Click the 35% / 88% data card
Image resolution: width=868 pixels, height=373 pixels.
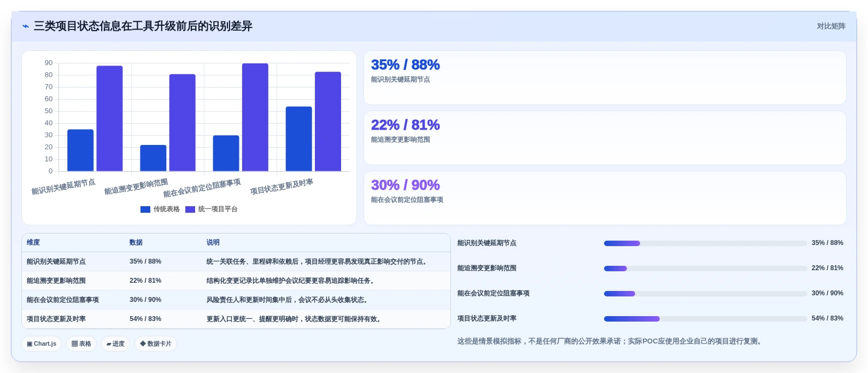(605, 78)
